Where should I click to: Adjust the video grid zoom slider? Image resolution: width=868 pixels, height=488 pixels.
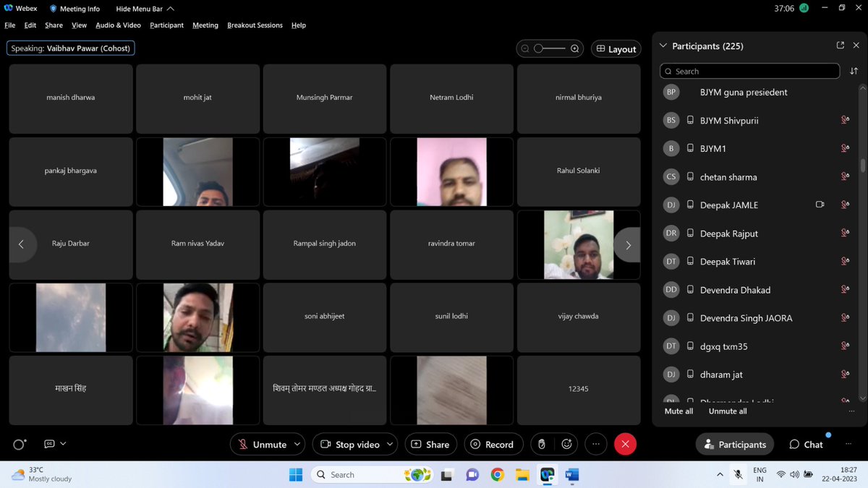550,48
